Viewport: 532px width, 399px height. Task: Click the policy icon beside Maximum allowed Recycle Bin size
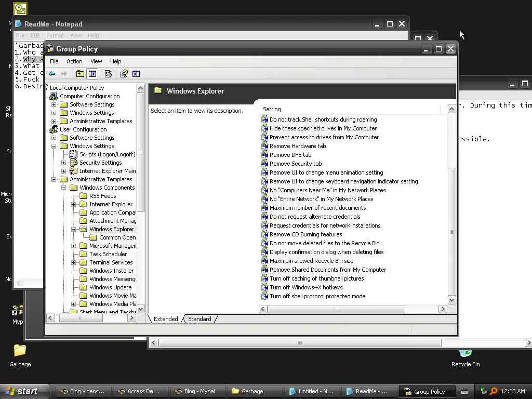[264, 261]
